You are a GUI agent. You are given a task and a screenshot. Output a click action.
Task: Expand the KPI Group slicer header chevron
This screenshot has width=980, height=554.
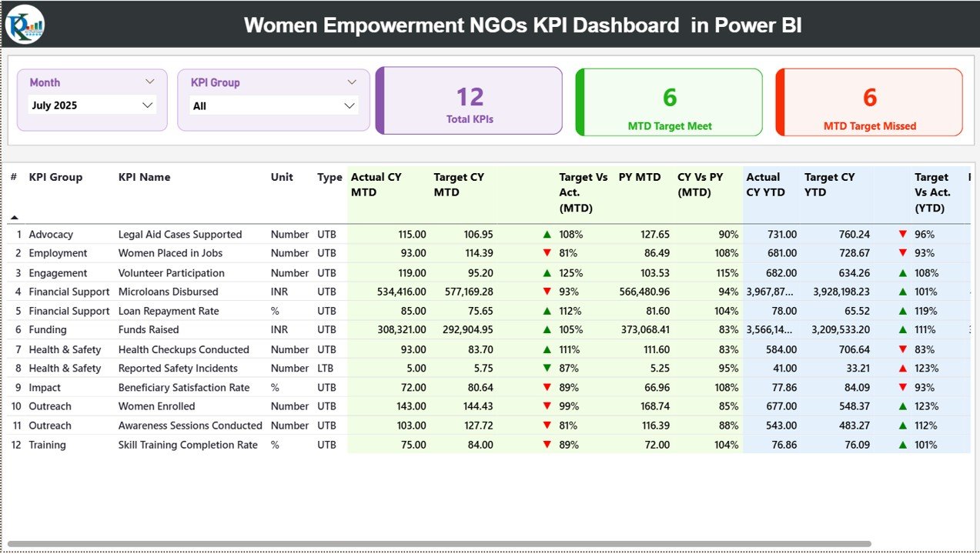[353, 82]
